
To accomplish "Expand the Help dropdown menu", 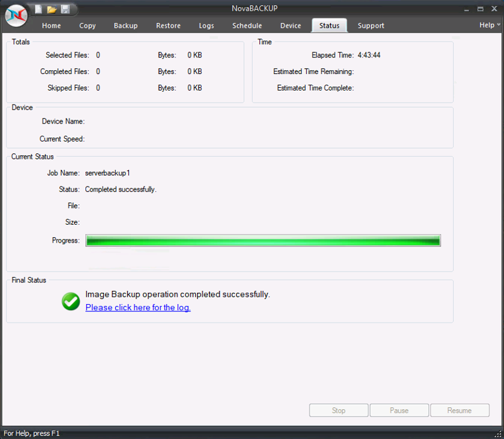I will (x=489, y=25).
